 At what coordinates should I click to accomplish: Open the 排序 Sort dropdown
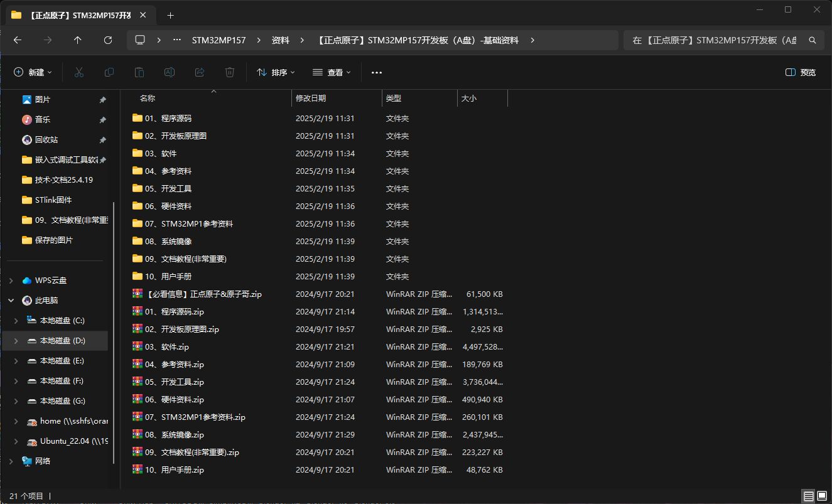click(x=276, y=72)
